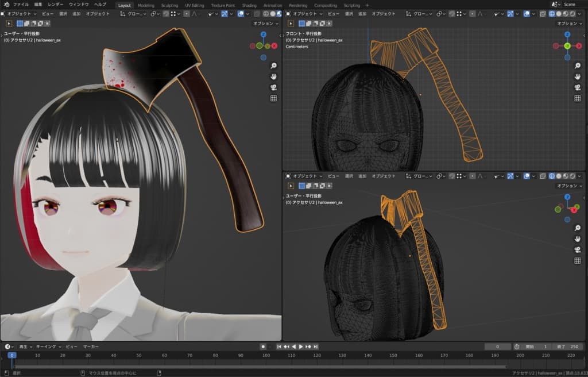The height and width of the screenshot is (377, 588).
Task: Open キーイング dropdown in timeline
Action: click(48, 347)
